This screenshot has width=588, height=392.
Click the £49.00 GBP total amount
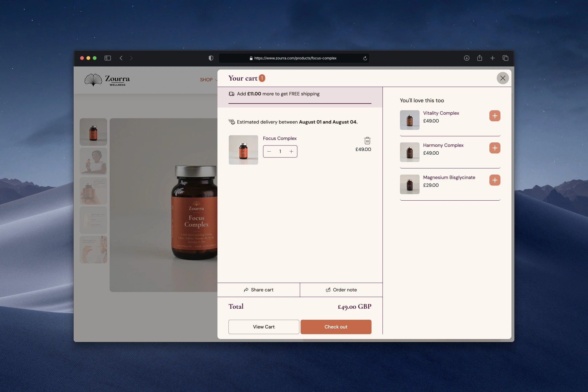point(354,307)
